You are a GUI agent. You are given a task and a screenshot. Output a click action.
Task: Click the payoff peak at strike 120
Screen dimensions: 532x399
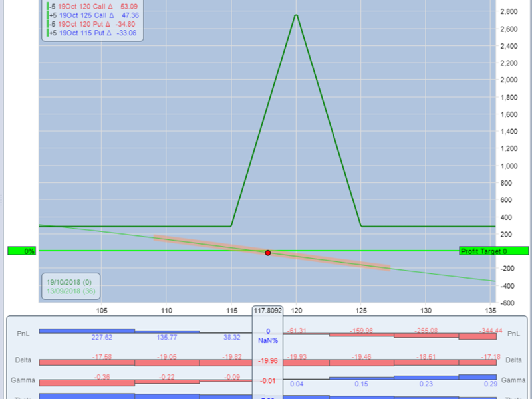tap(296, 15)
